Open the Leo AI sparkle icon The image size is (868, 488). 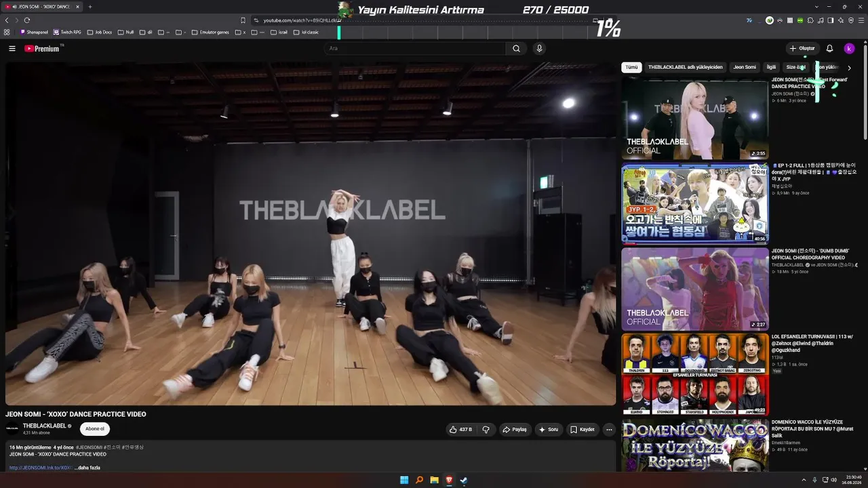841,20
